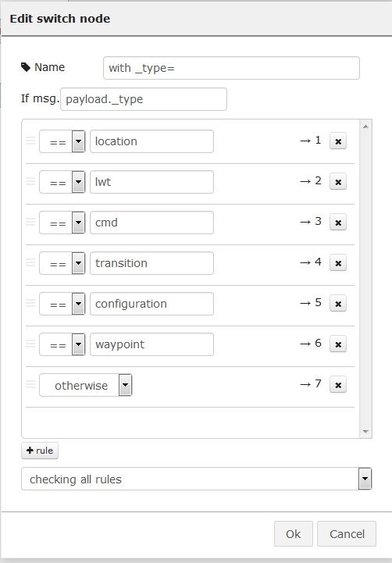
Task: Add a new rule with the +rule button
Action: coord(40,451)
